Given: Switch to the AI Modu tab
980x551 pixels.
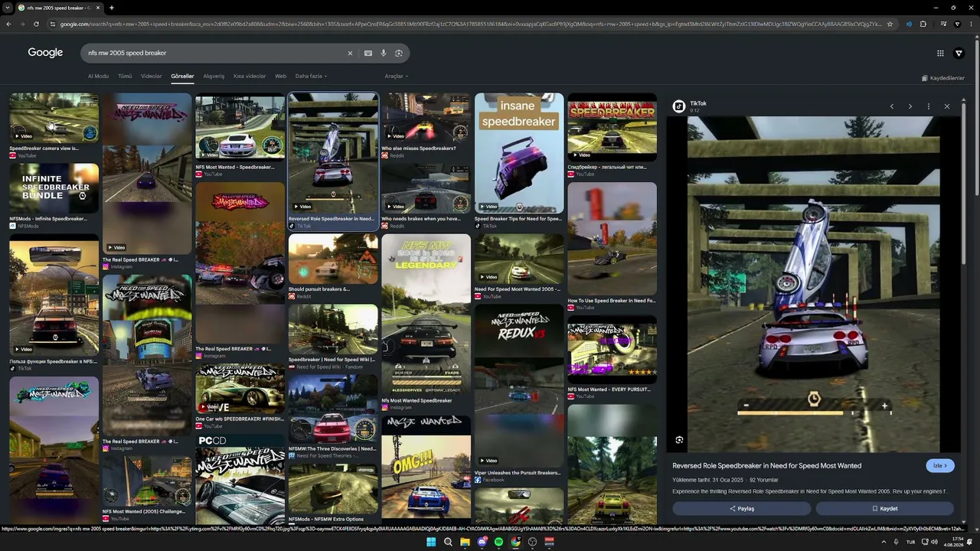Looking at the screenshot, I should click(x=98, y=77).
